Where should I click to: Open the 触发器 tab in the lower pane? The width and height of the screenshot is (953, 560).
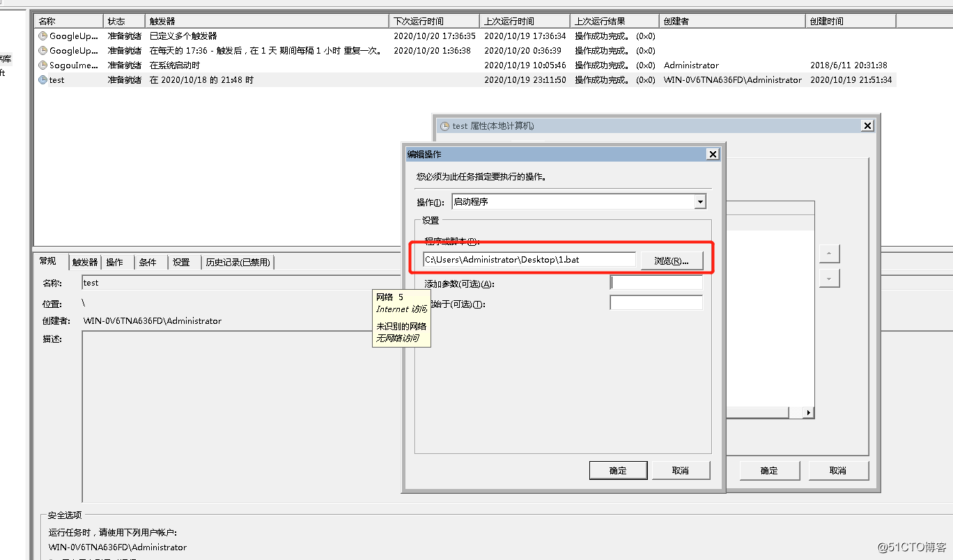(x=85, y=263)
